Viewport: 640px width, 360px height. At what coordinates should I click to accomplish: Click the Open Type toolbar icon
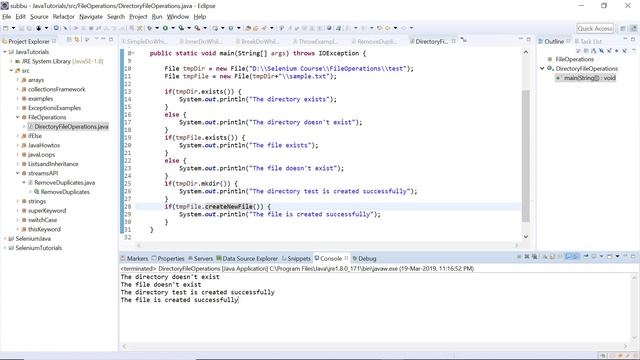pos(248,28)
